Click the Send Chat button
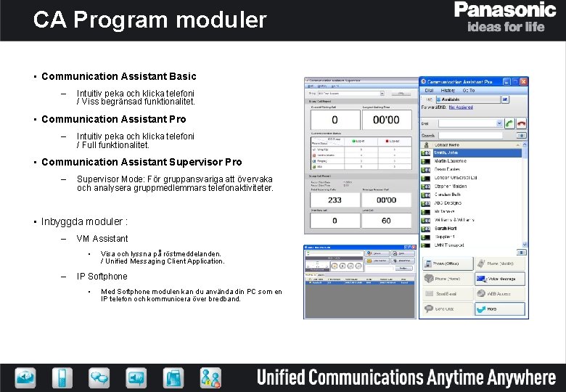566x392 pixels. (x=448, y=309)
